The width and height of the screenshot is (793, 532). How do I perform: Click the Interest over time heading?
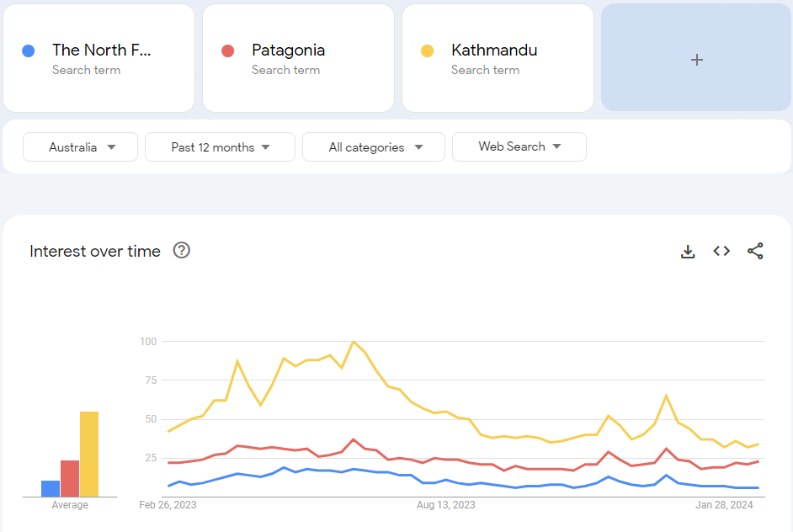coord(95,251)
